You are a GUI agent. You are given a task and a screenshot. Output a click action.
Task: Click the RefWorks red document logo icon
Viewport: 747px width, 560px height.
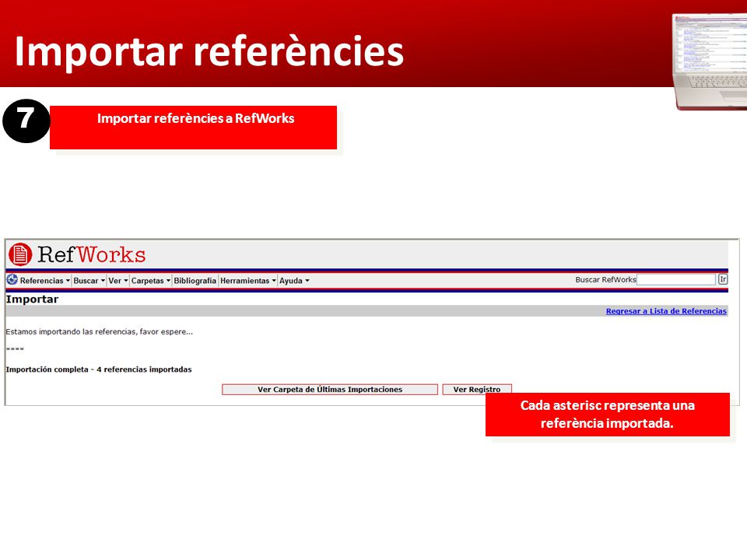click(20, 254)
